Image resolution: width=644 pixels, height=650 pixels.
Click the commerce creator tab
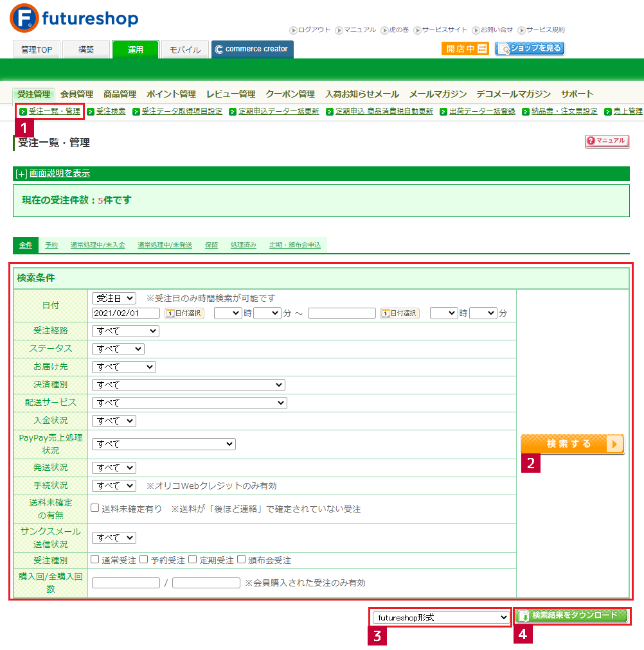(x=252, y=49)
